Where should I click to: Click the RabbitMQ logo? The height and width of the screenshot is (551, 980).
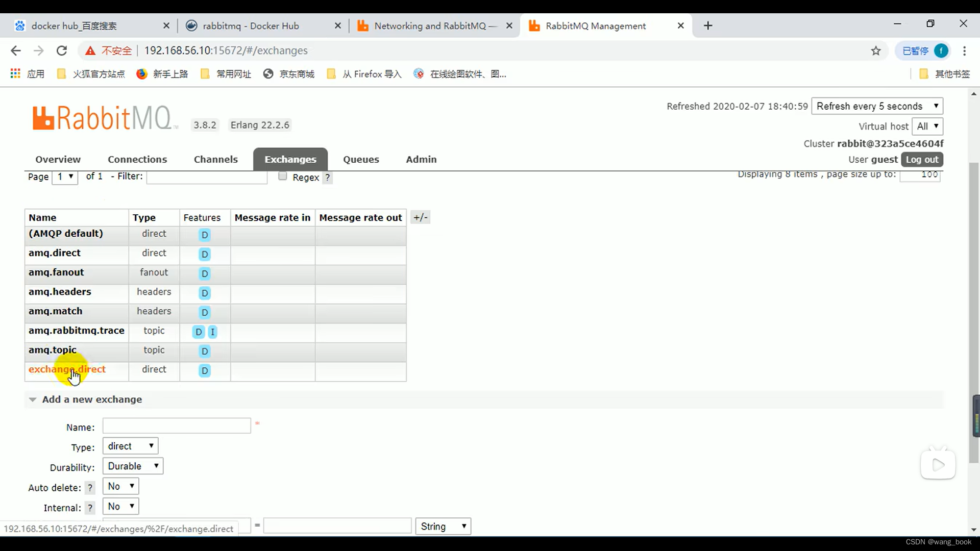coord(105,118)
